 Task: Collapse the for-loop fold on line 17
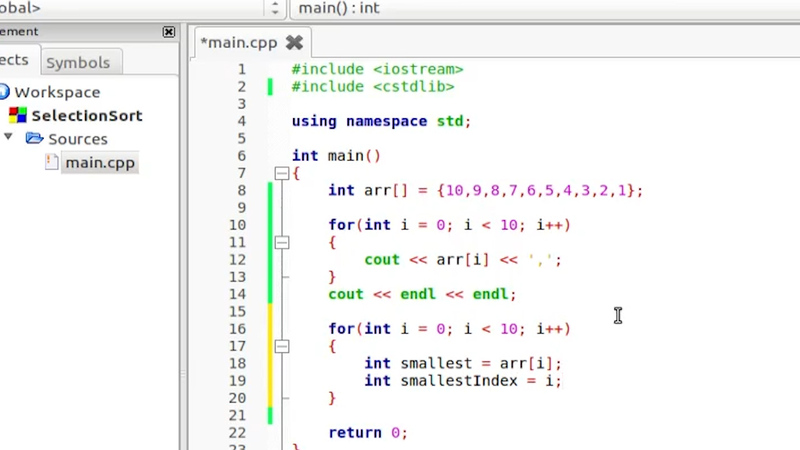282,346
